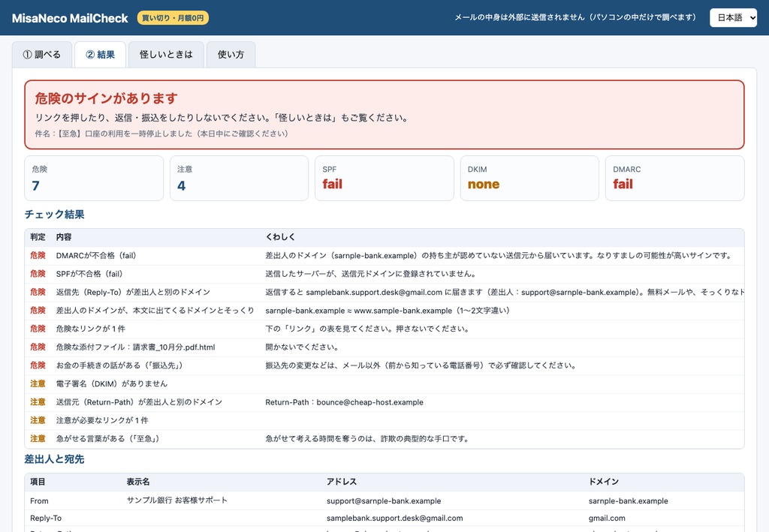Click the 危険のサインがあります heading
769x532 pixels.
click(106, 98)
